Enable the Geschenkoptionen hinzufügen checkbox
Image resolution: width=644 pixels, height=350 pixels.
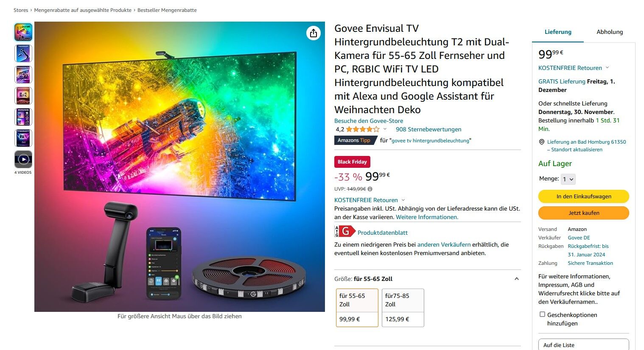542,314
